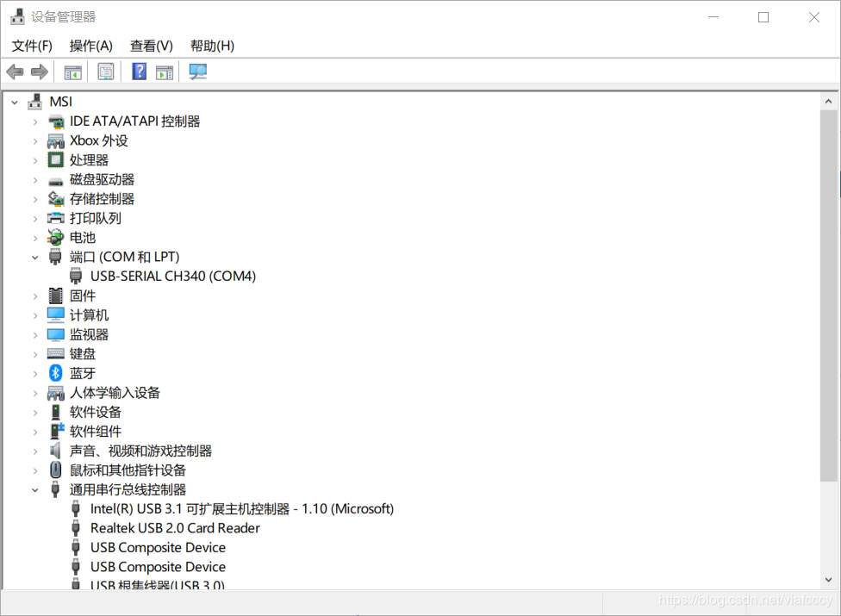Image resolution: width=841 pixels, height=616 pixels.
Task: Click the Back arrow toolbar icon
Action: coord(15,72)
